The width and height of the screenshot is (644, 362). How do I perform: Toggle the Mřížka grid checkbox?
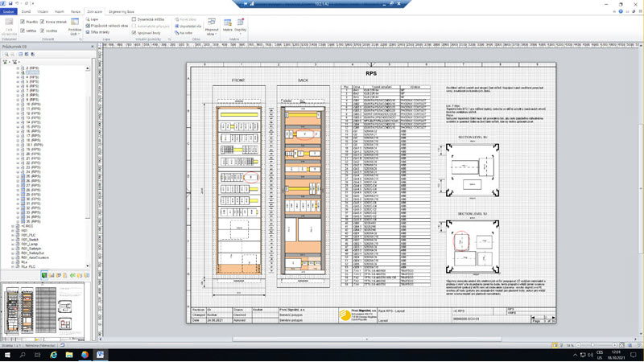pyautogui.click(x=23, y=31)
